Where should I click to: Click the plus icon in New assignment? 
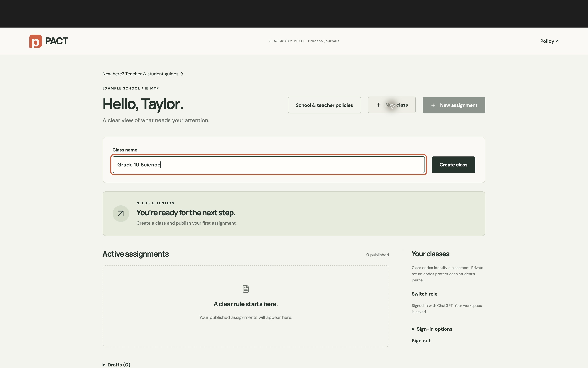point(433,105)
